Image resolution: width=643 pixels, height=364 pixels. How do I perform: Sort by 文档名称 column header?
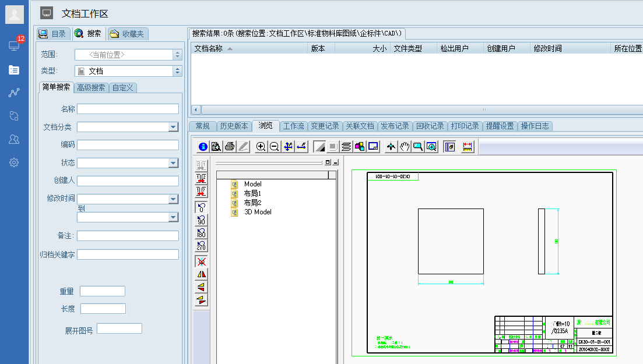249,48
